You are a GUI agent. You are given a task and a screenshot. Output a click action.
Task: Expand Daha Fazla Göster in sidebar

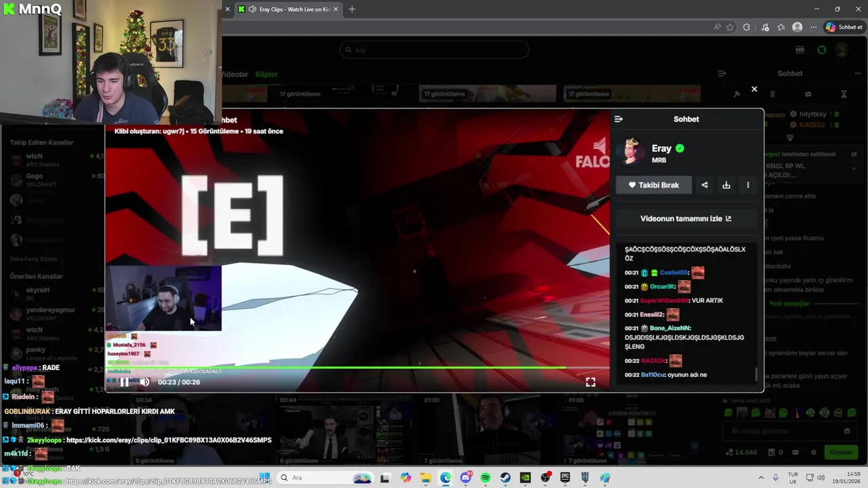click(33, 259)
